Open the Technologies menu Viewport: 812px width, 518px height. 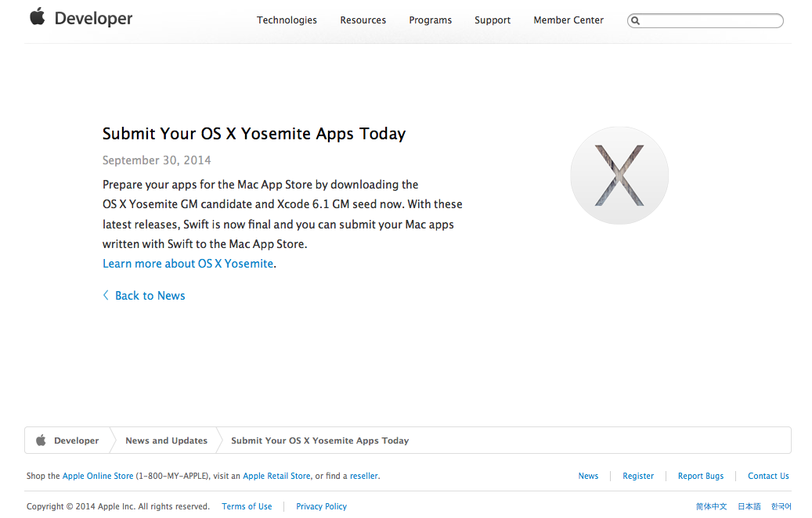(x=287, y=20)
